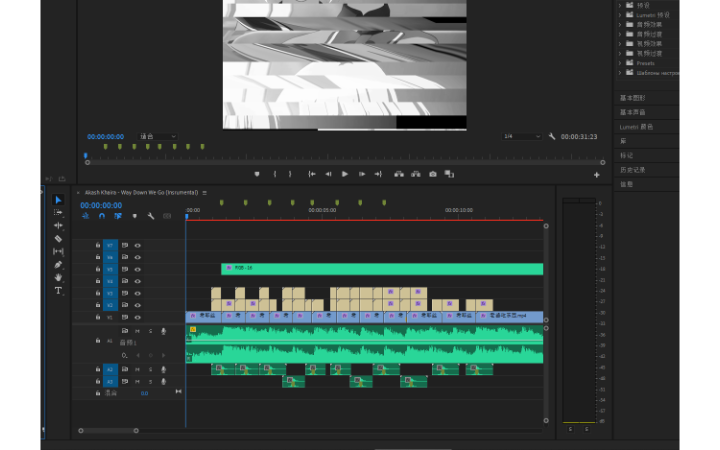Open sequence panel menu icon
Viewport: 720px width, 450px height.
[x=205, y=193]
